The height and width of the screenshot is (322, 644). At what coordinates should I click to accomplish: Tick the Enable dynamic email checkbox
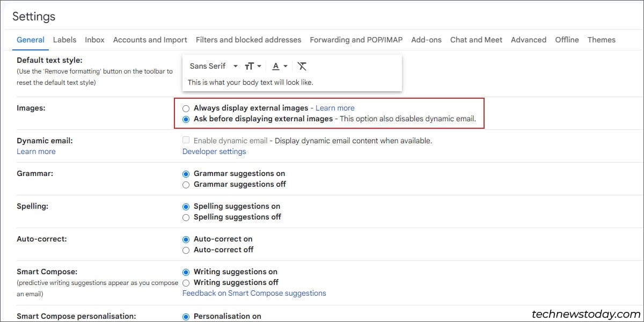click(186, 141)
